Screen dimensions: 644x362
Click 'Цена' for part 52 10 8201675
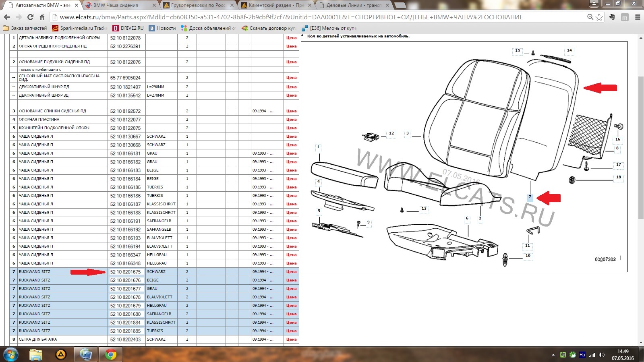pos(291,272)
